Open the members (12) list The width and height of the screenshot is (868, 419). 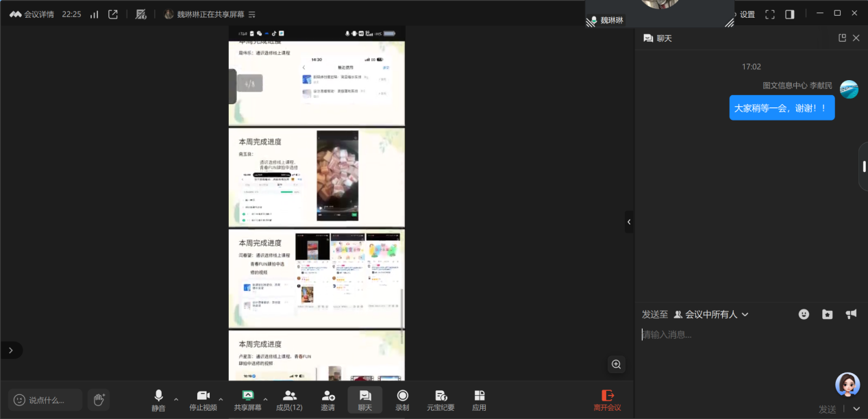coord(289,400)
